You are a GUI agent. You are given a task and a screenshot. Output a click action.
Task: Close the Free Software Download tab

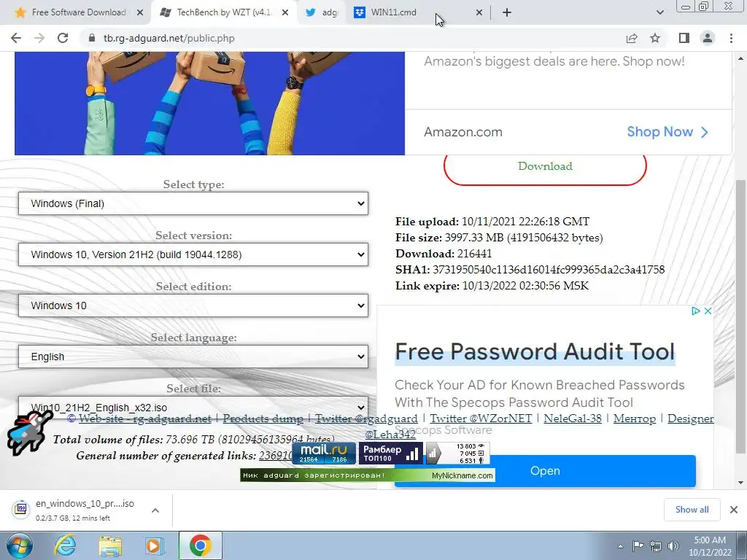coord(139,12)
